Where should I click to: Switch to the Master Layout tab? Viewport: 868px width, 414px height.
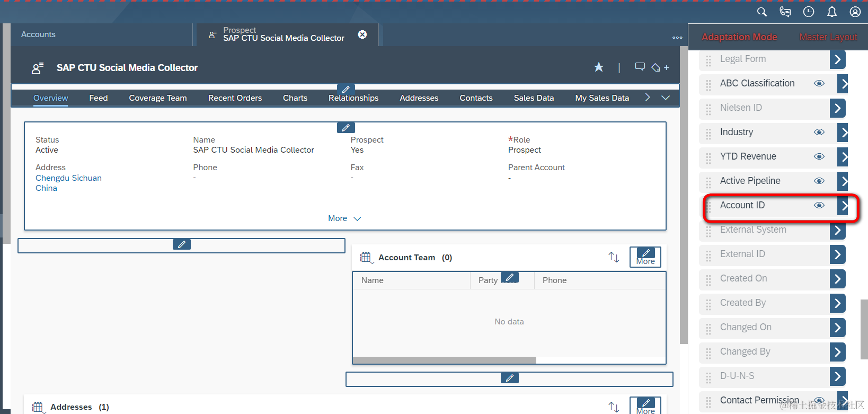(x=828, y=37)
